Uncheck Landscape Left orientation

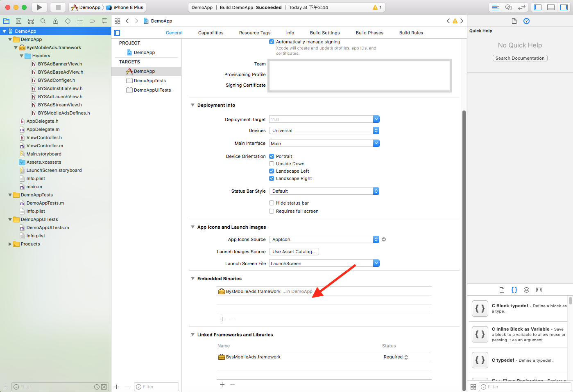click(x=272, y=171)
